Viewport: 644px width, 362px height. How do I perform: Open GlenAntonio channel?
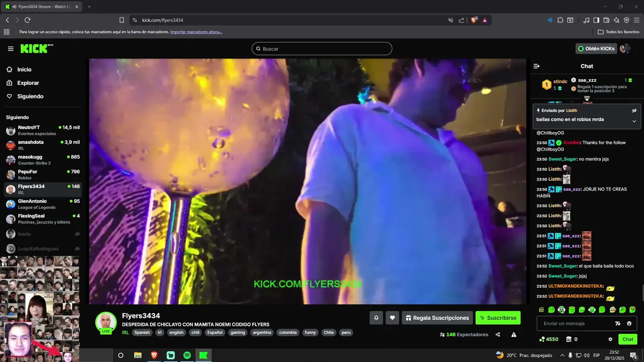[x=43, y=204]
